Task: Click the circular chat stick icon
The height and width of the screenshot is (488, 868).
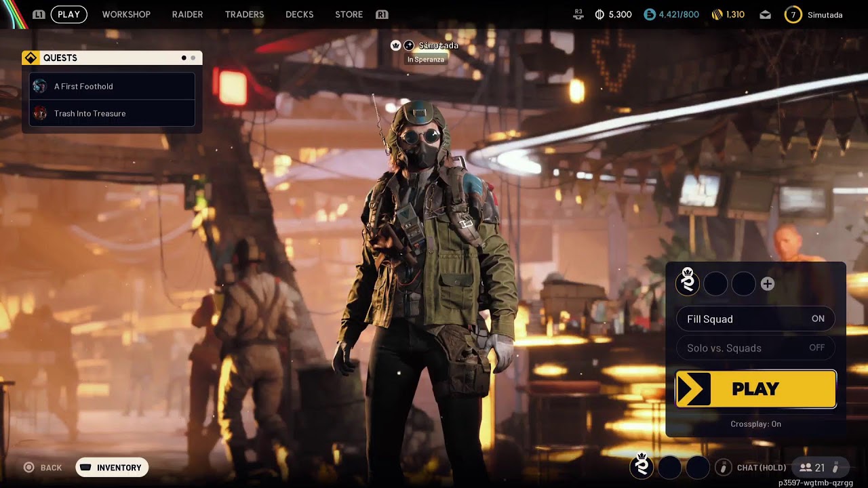Action: coord(724,467)
